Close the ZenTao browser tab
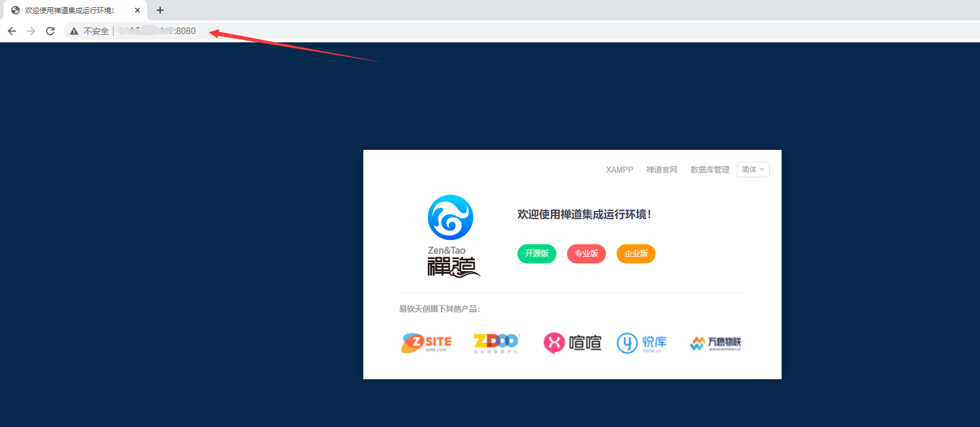Image resolution: width=980 pixels, height=427 pixels. coord(137,10)
